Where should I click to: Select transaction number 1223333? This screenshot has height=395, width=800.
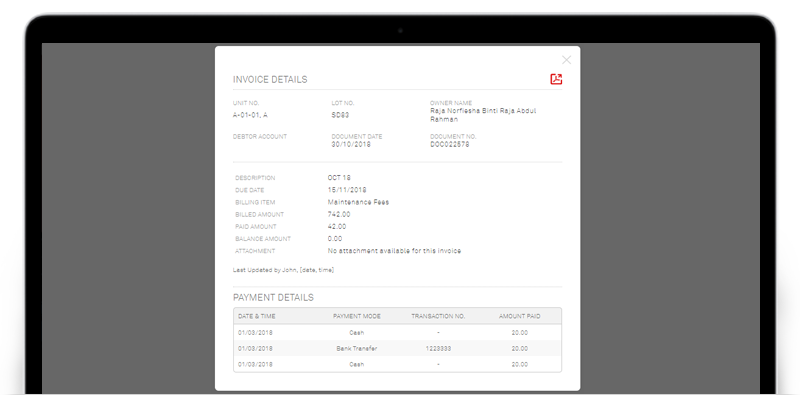click(438, 349)
